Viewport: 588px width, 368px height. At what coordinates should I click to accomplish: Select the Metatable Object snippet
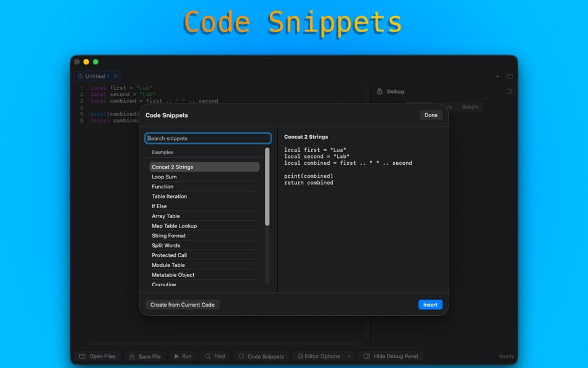tap(204, 274)
